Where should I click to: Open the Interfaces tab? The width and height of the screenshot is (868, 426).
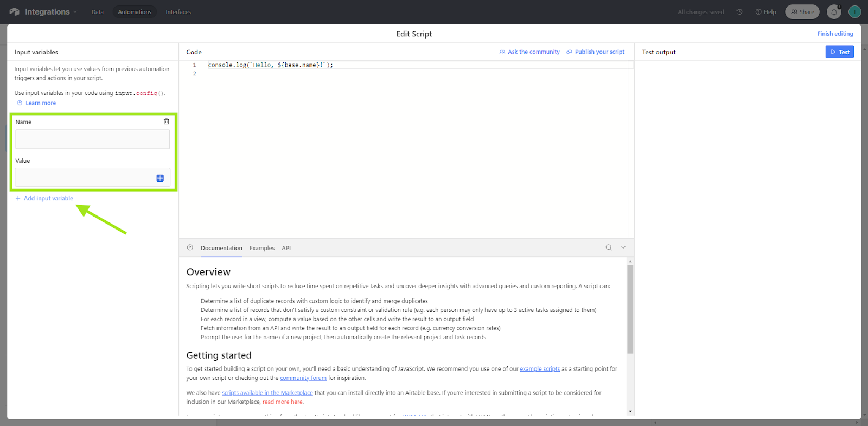point(178,12)
